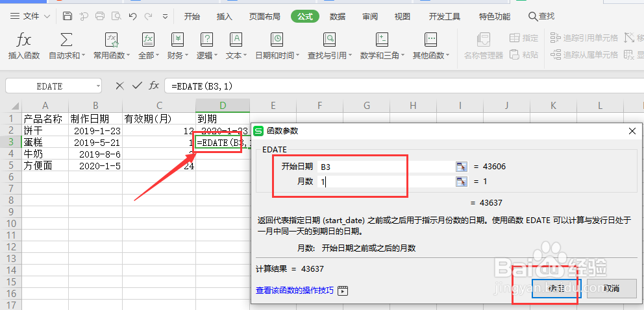This screenshot has width=644, height=310.
Task: Cancel formula entry with the X icon
Action: (x=119, y=86)
